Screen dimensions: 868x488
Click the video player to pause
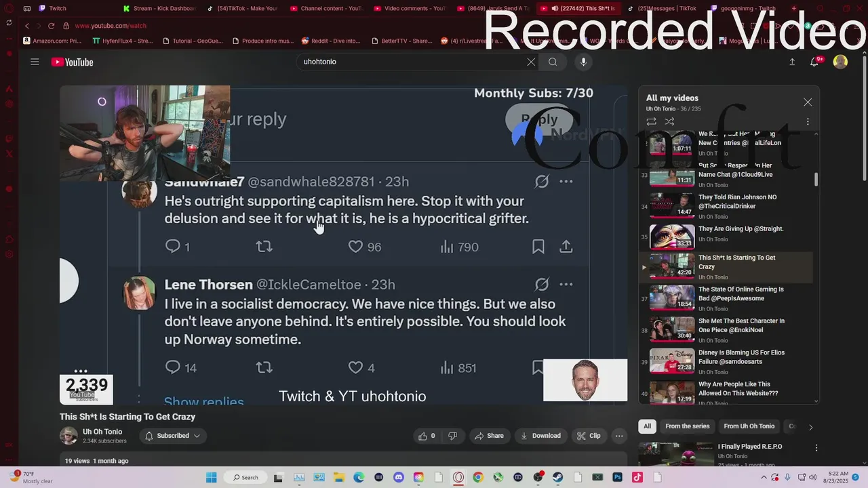tap(343, 245)
